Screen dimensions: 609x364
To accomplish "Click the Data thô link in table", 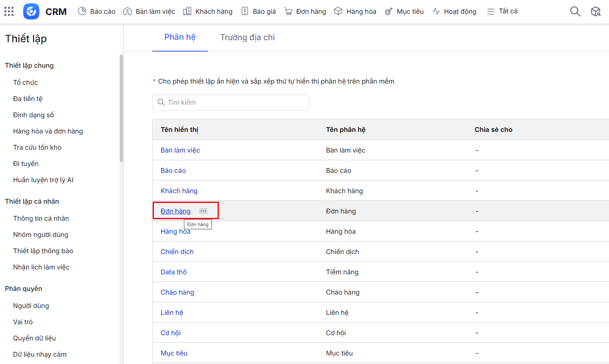I will [174, 272].
